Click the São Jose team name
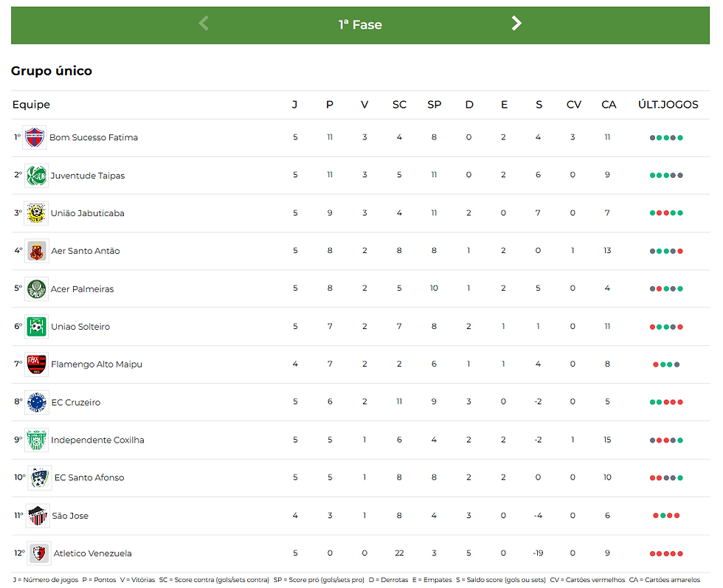The image size is (723, 588). click(70, 516)
